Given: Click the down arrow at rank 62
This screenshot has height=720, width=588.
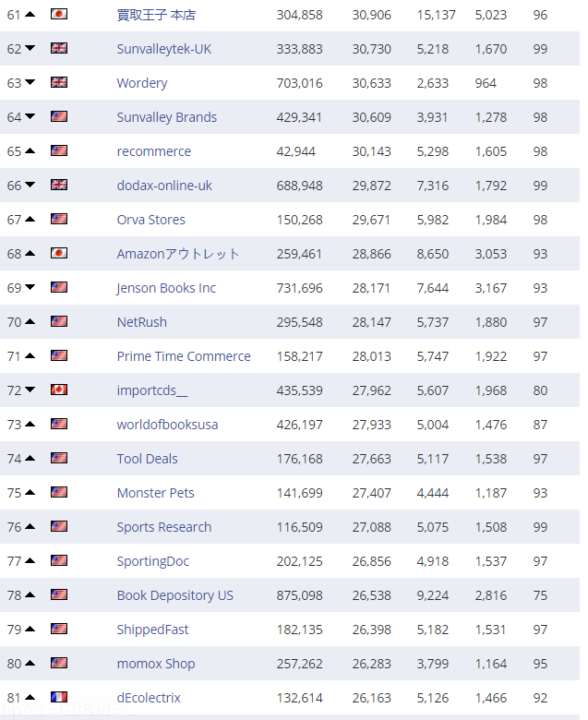Looking at the screenshot, I should tap(30, 49).
